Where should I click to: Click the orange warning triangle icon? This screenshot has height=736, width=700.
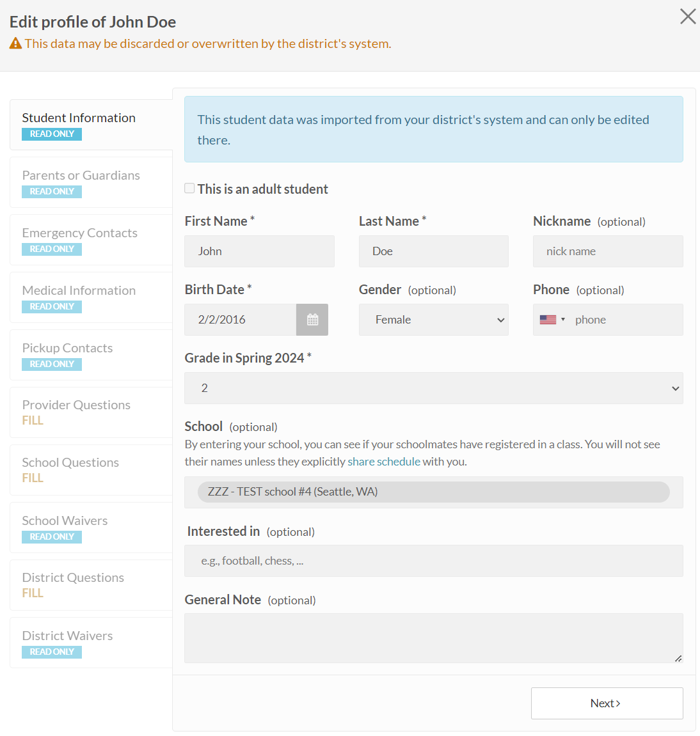tap(15, 43)
